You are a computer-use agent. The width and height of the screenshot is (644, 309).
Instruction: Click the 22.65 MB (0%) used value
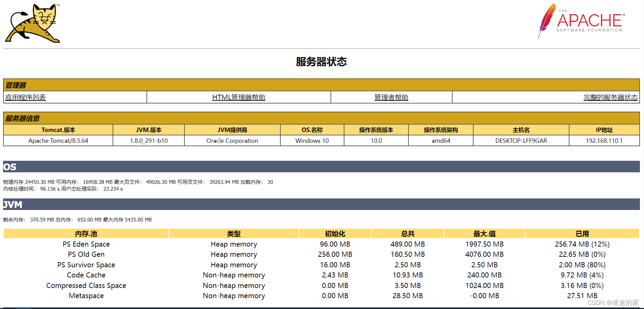pyautogui.click(x=582, y=254)
